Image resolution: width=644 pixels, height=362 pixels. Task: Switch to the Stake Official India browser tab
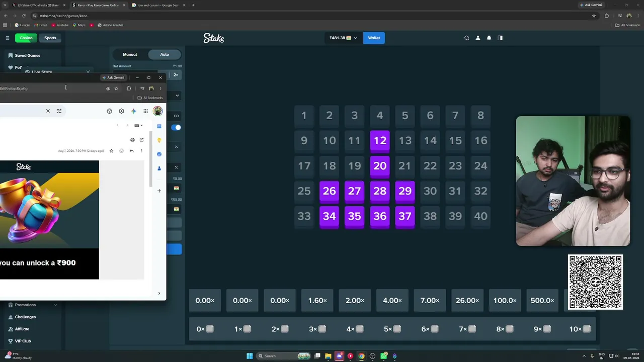click(x=38, y=5)
